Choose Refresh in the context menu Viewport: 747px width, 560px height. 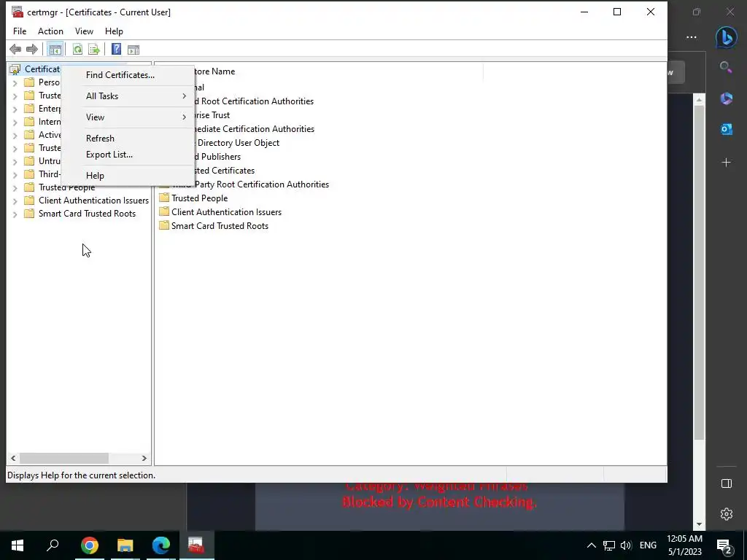click(x=128, y=139)
